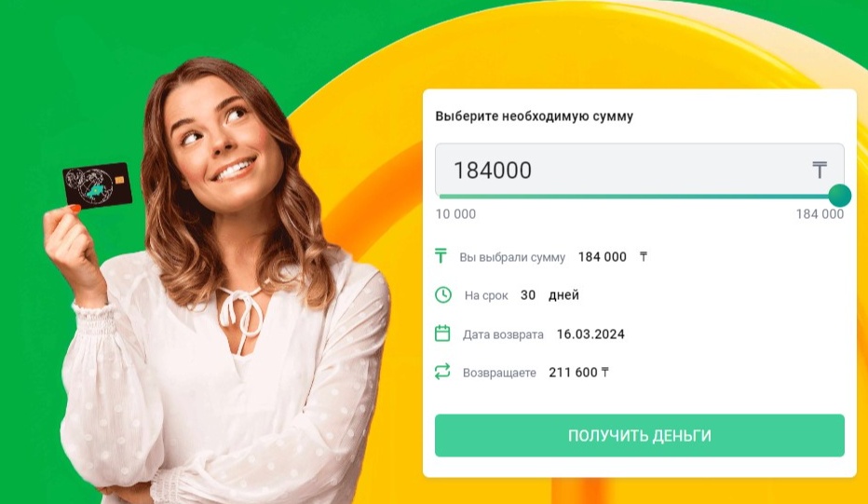Image resolution: width=868 pixels, height=504 pixels.
Task: Click the repayment amount 211 600
Action: (573, 373)
